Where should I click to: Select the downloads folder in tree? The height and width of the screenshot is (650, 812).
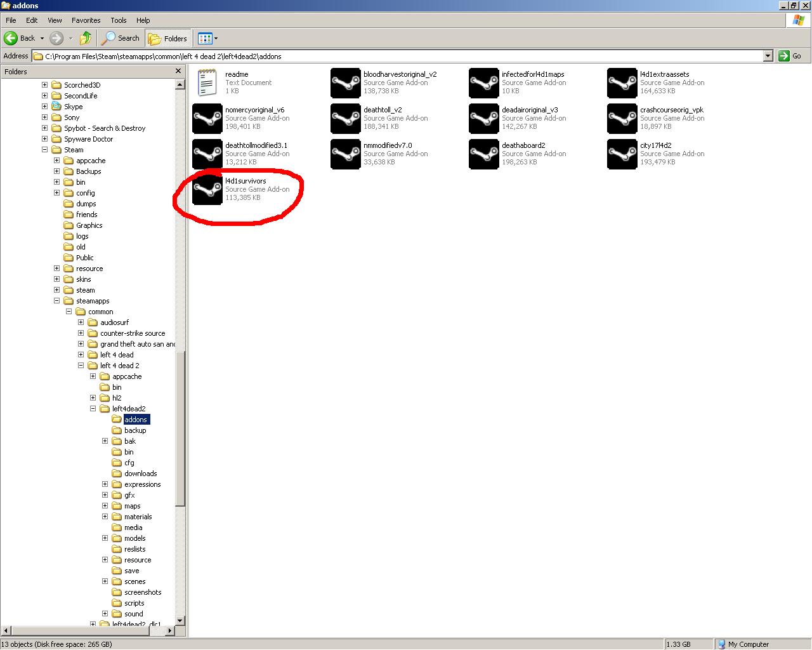(140, 474)
